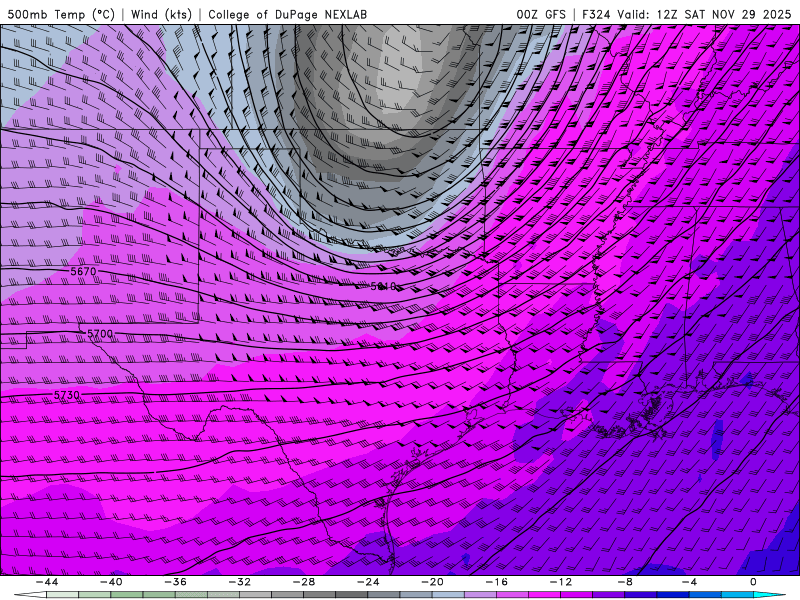Click the 'Wind (kts)' header label
This screenshot has width=800, height=600.
[161, 14]
